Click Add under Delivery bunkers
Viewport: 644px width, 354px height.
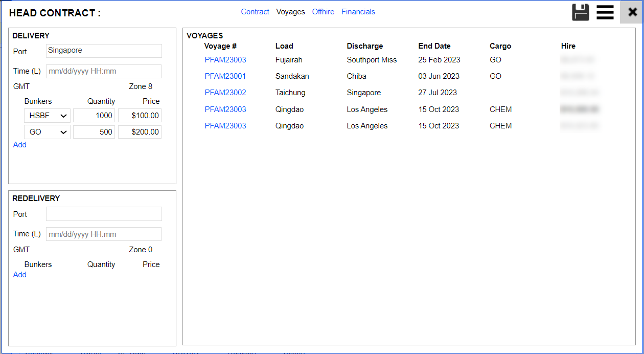pyautogui.click(x=20, y=145)
